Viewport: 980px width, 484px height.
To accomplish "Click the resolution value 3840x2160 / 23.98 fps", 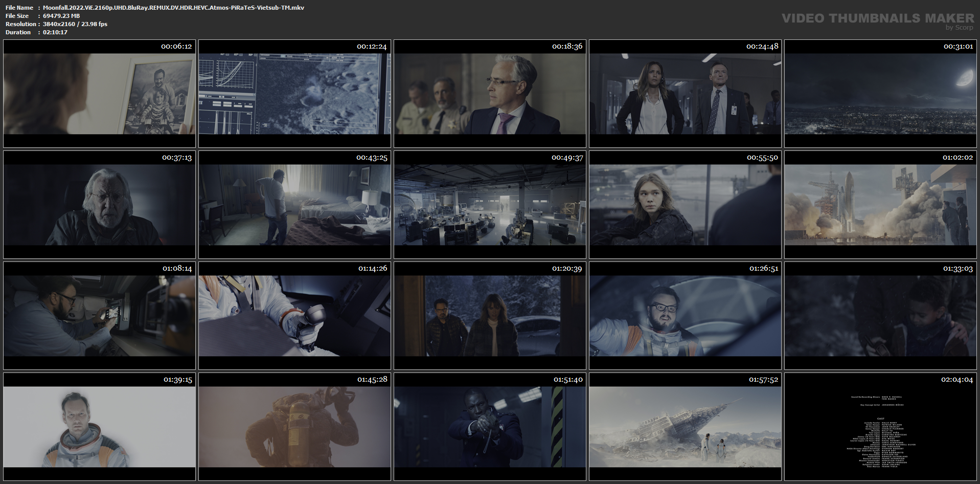I will pyautogui.click(x=75, y=24).
